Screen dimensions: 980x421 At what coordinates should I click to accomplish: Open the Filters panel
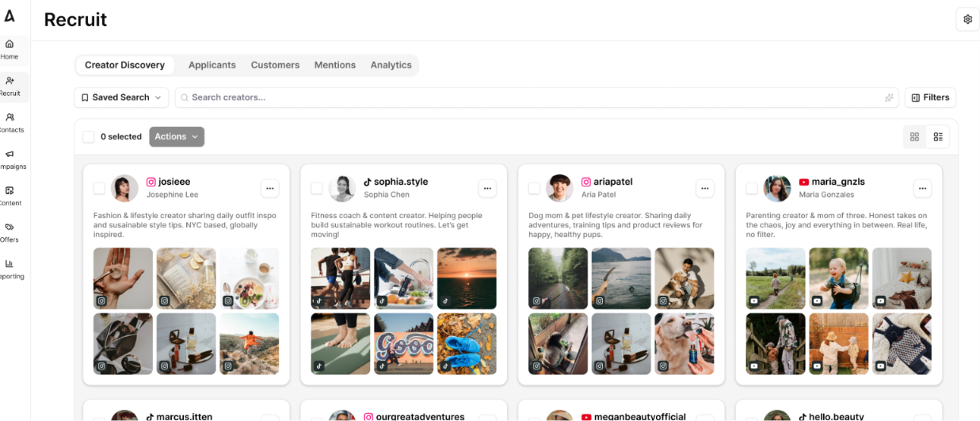tap(930, 98)
